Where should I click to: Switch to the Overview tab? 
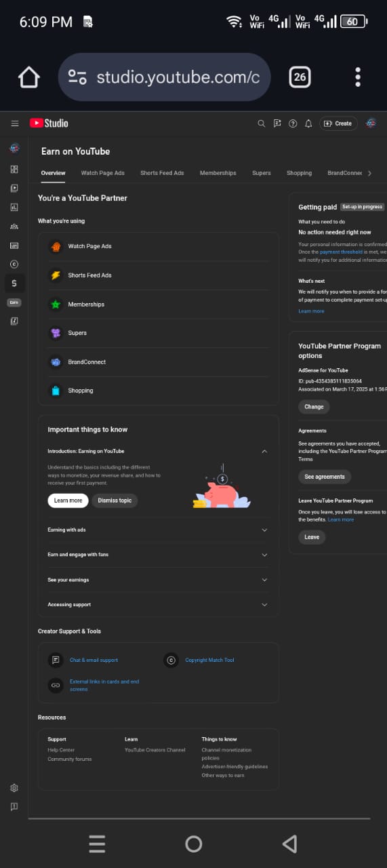[x=53, y=173]
